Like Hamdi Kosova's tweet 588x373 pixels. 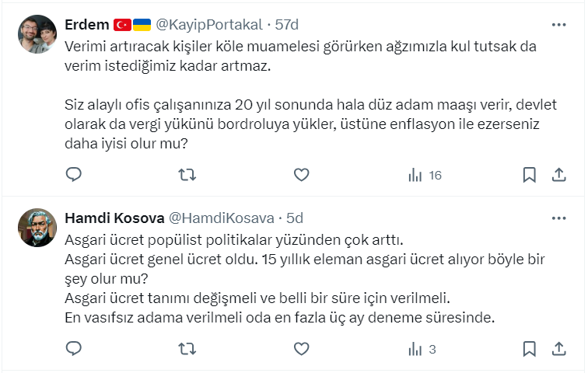click(x=301, y=348)
